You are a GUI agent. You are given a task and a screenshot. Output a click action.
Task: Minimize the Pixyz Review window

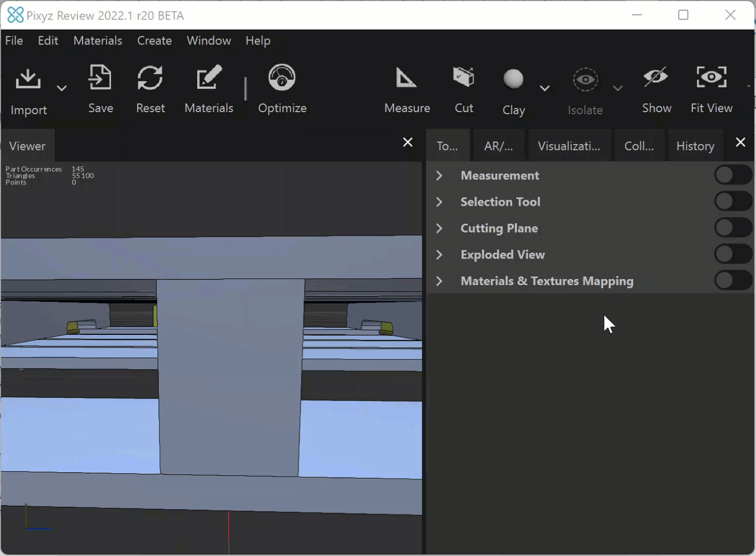click(637, 15)
